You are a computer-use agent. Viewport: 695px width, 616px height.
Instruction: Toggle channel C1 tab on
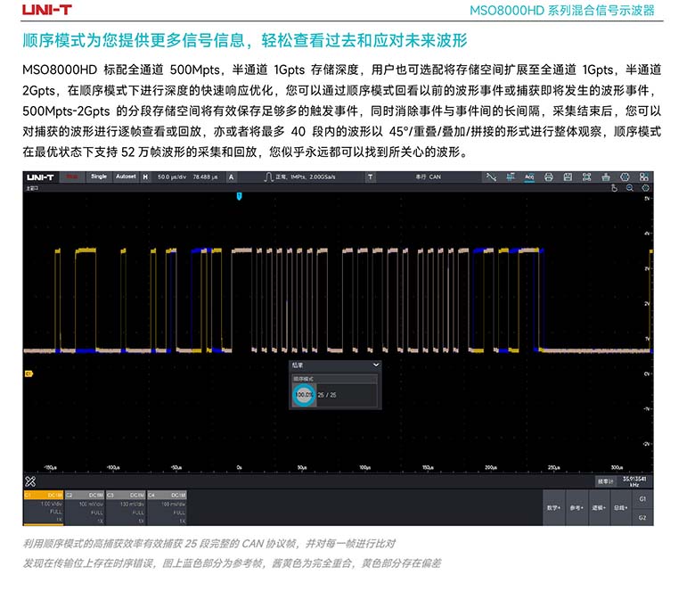click(43, 494)
